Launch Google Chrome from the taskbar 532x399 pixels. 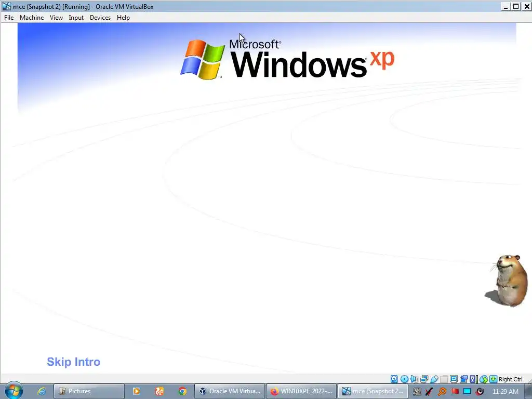coord(182,391)
